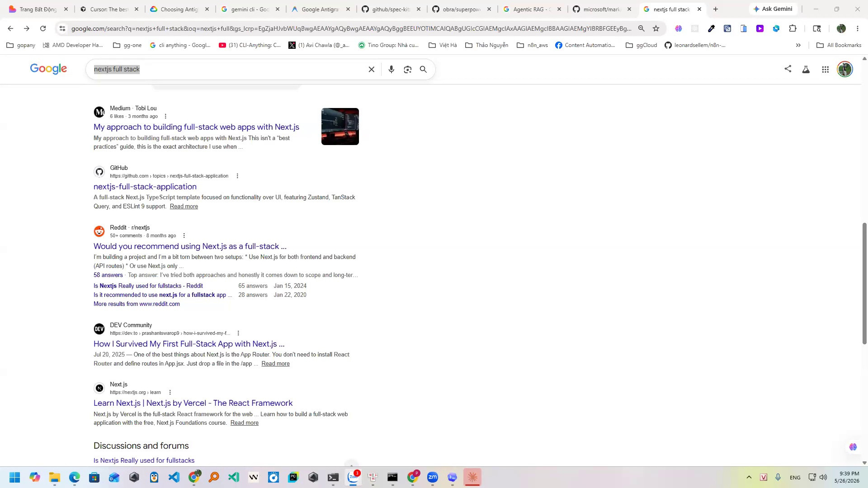This screenshot has height=488, width=868.
Task: Open Google Lens image search
Action: pyautogui.click(x=408, y=70)
